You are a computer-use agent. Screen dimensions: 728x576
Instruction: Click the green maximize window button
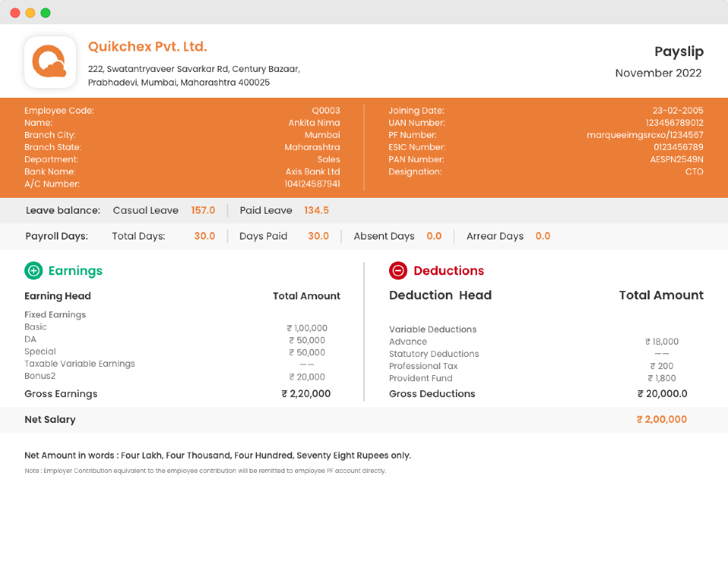(45, 13)
